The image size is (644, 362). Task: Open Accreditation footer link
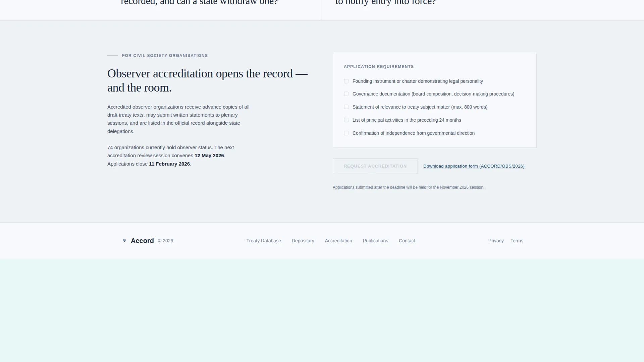(x=338, y=241)
